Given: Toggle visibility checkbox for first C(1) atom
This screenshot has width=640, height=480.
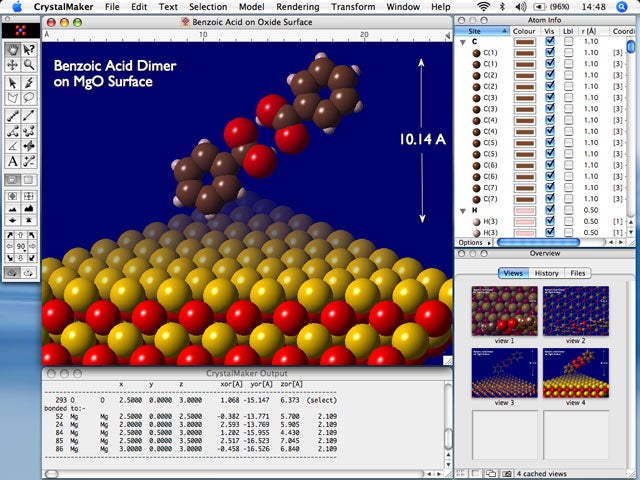Looking at the screenshot, I should click(549, 53).
